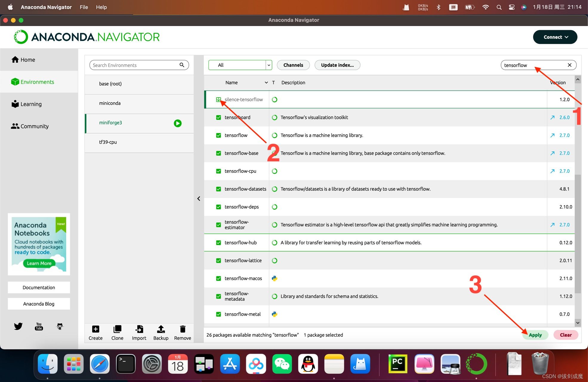Click the python icon for tensorflow-macos
Image resolution: width=588 pixels, height=382 pixels.
pos(274,278)
